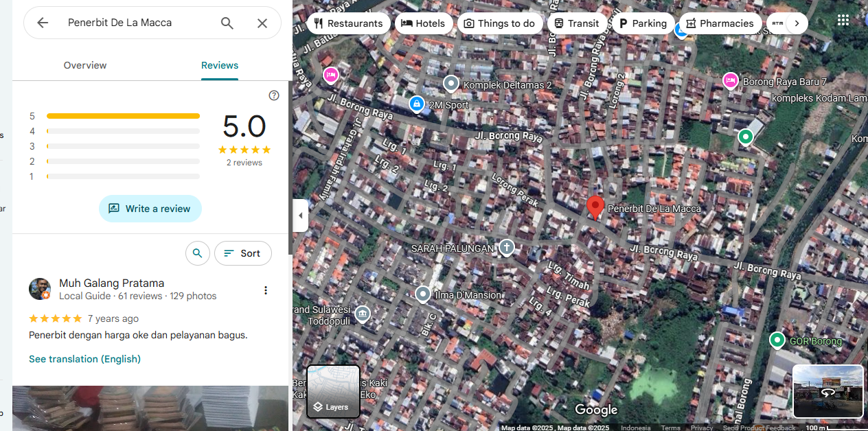Open the Google apps grid icon
This screenshot has height=431, width=868.
843,21
